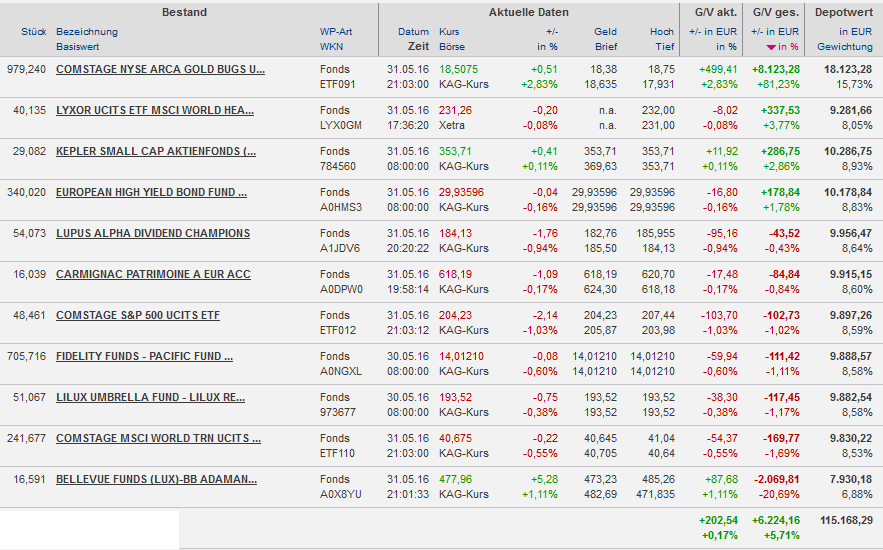
Task: Sort by WP-Art column header
Action: point(336,32)
